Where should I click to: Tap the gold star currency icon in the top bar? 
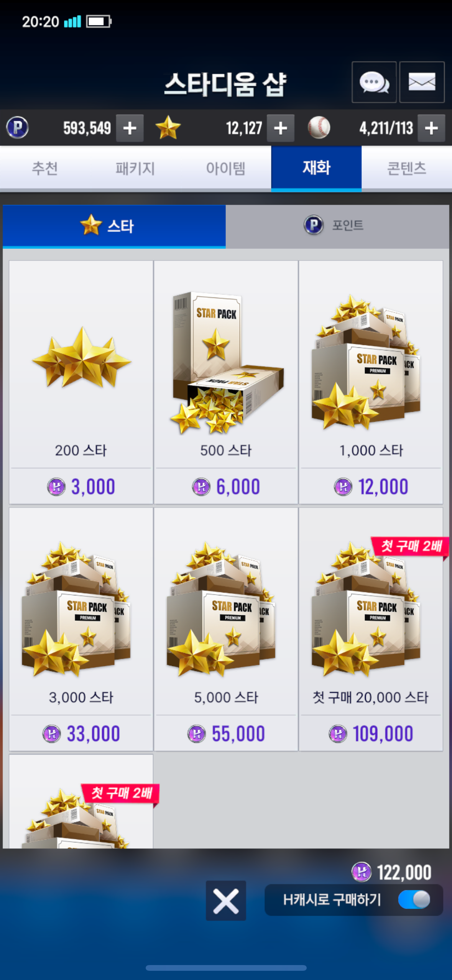(168, 128)
